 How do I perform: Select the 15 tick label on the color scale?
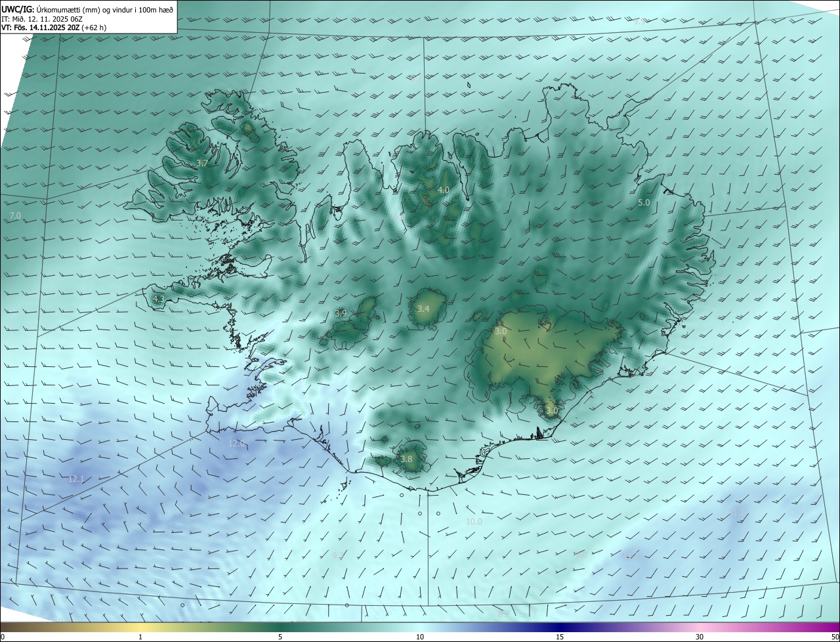coord(560,637)
